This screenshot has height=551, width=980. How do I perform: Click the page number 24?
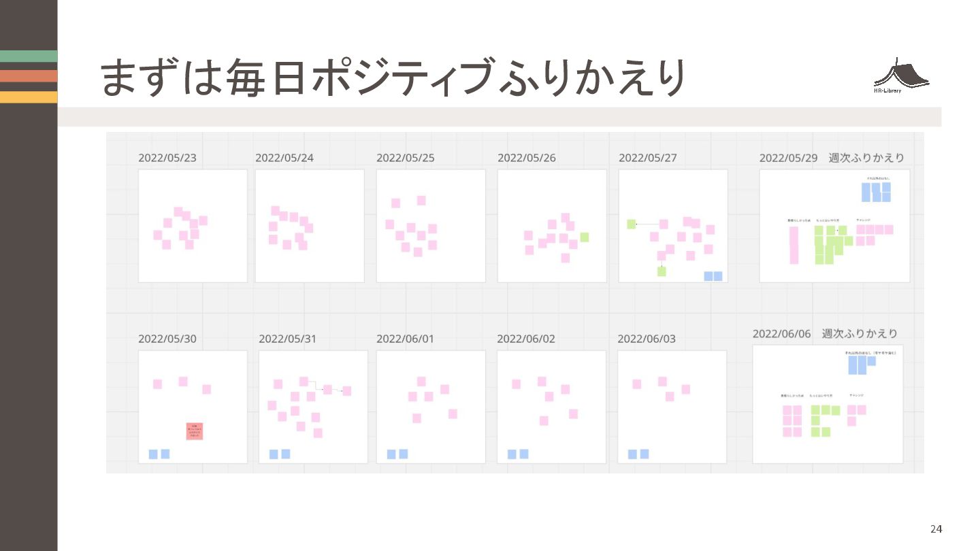(936, 529)
